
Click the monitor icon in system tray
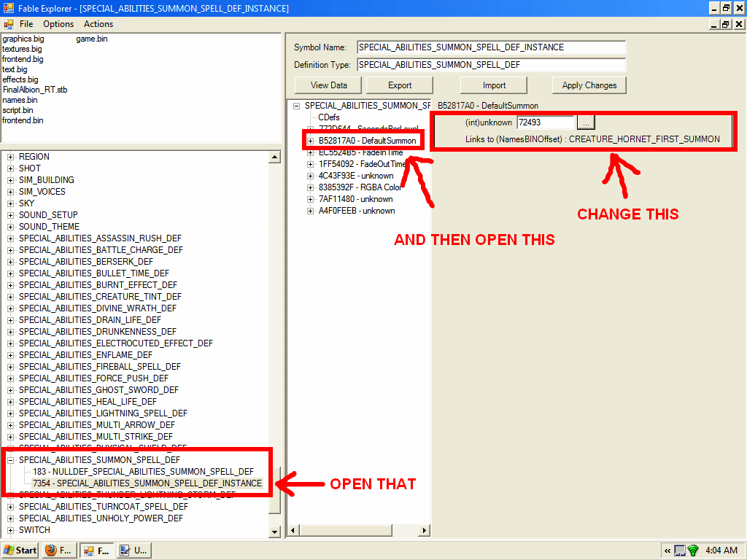pyautogui.click(x=680, y=551)
